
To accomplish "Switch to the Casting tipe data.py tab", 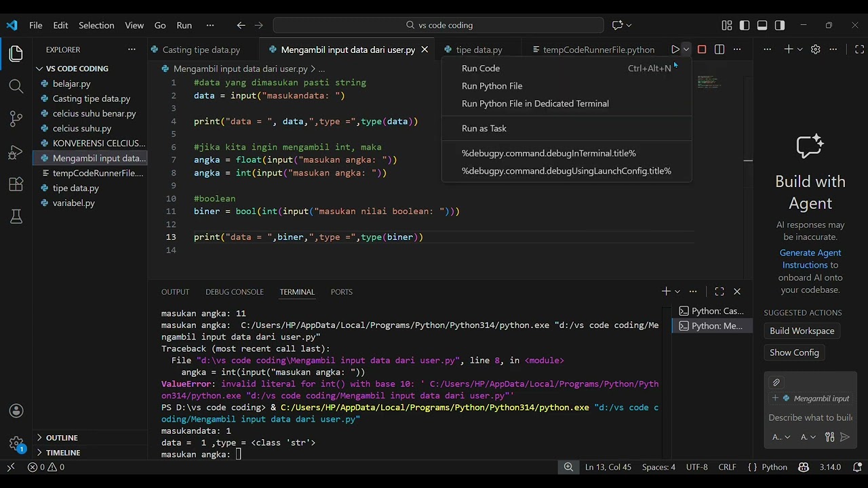I will point(201,49).
